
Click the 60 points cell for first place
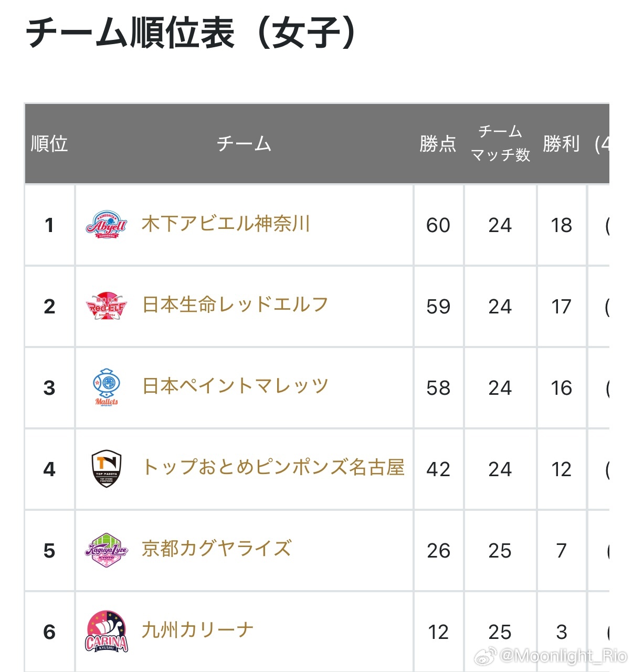(438, 225)
